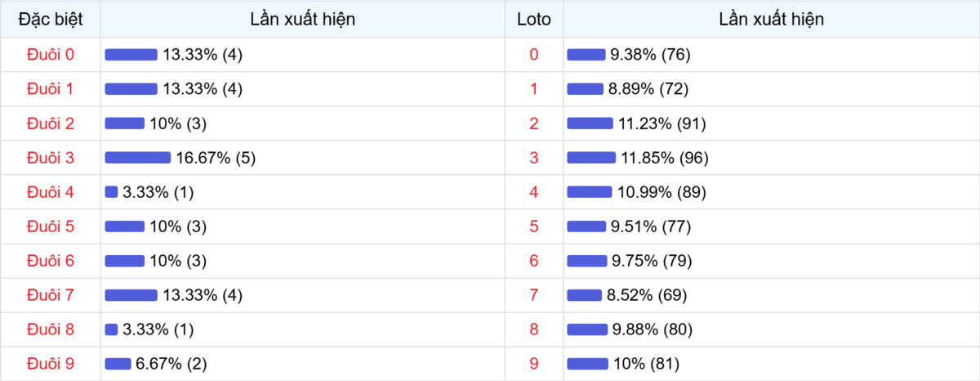The height and width of the screenshot is (381, 980).
Task: Click the 11.85% (96) bar
Action: tap(591, 158)
